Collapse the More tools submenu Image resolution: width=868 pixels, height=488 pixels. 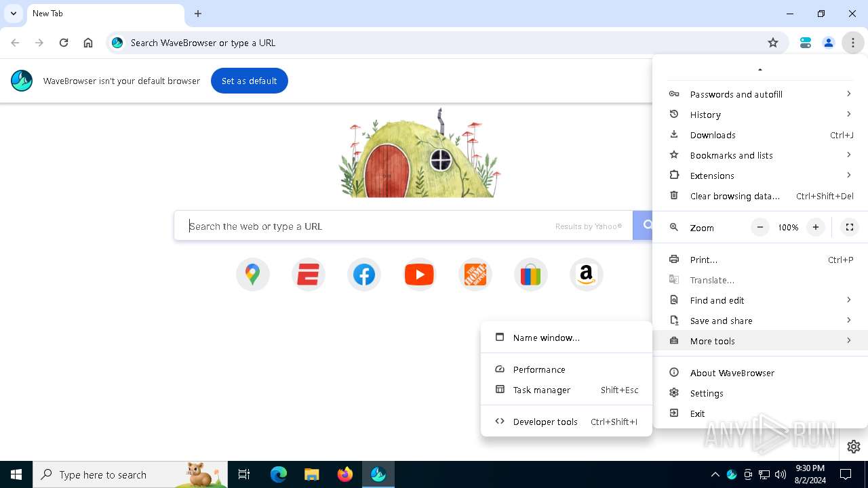coord(760,341)
